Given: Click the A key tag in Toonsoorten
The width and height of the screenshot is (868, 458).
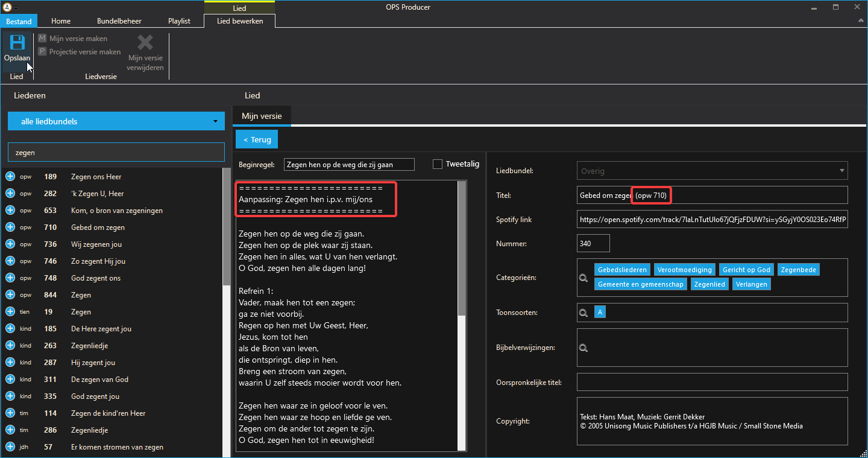Looking at the screenshot, I should point(600,313).
